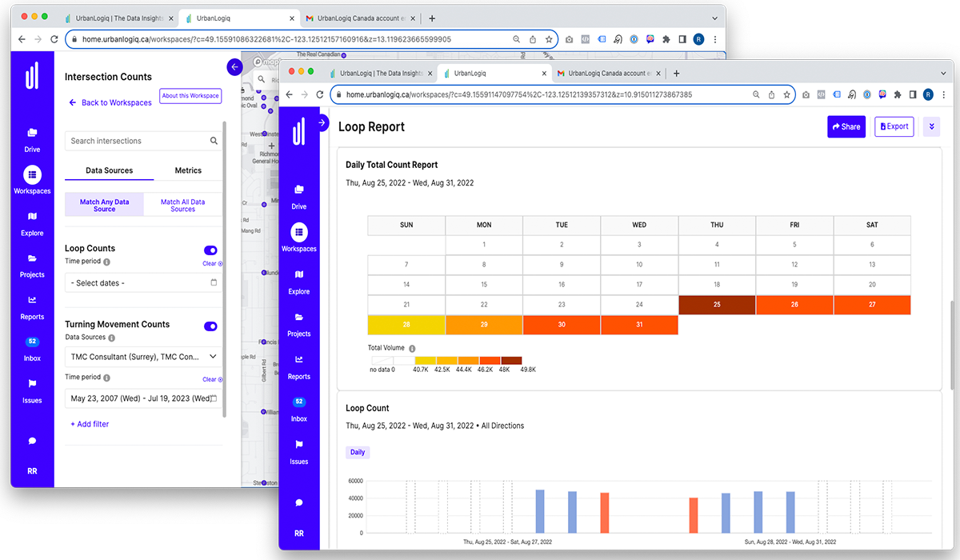The width and height of the screenshot is (960, 560).
Task: Open Projects folder icon in front sidebar
Action: (298, 322)
